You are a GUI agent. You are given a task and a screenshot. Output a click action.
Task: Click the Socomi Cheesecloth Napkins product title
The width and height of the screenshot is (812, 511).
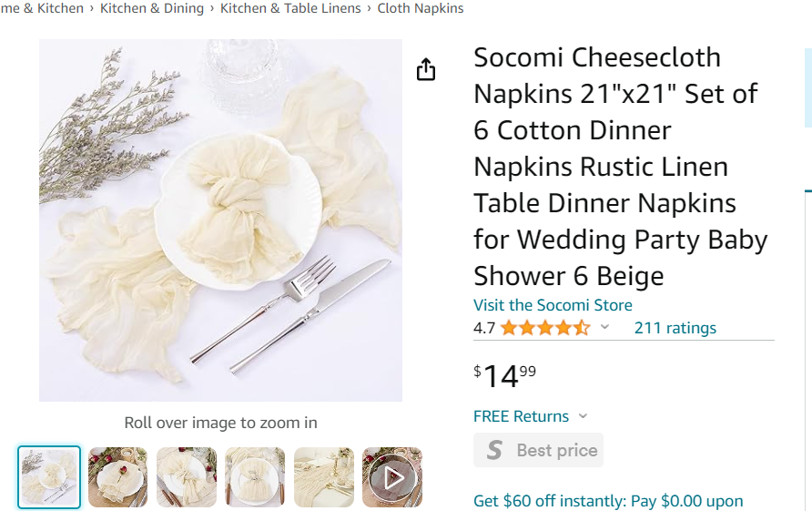pyautogui.click(x=620, y=167)
